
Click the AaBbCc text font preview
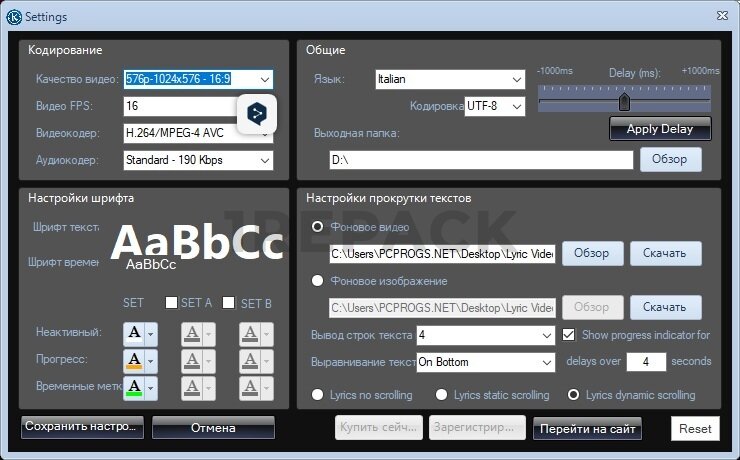[196, 241]
